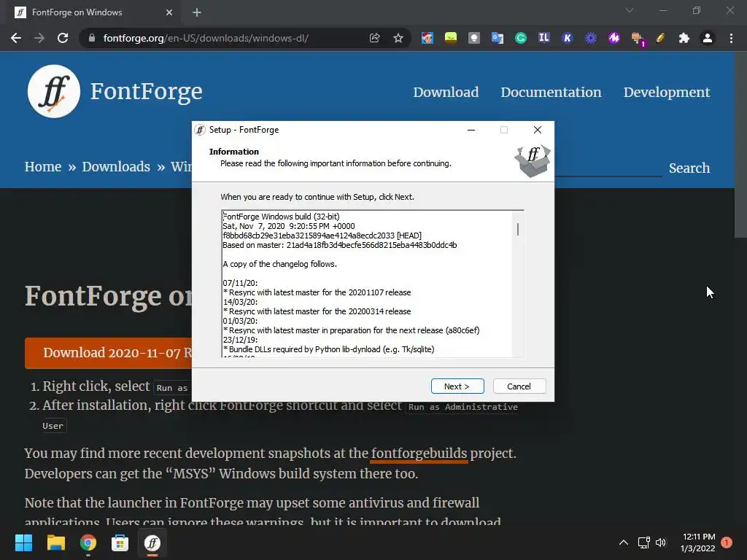
Task: Open the tab search chevron in Chrome
Action: coord(630,10)
